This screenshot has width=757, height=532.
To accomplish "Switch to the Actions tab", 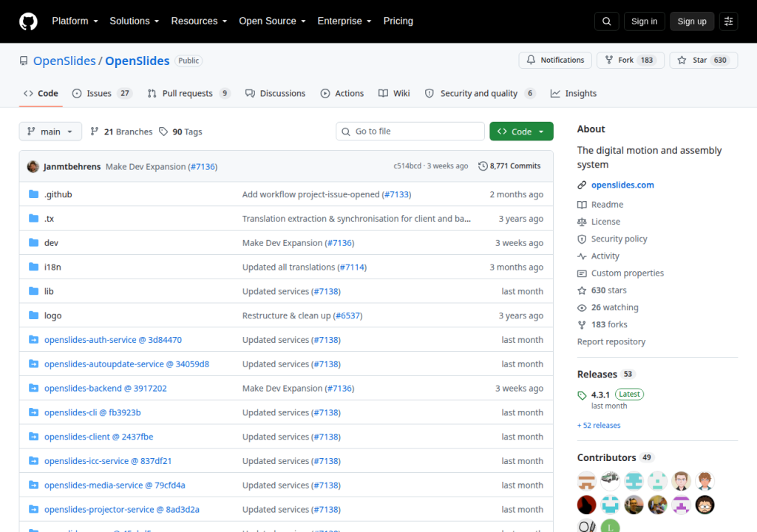I will click(x=342, y=93).
